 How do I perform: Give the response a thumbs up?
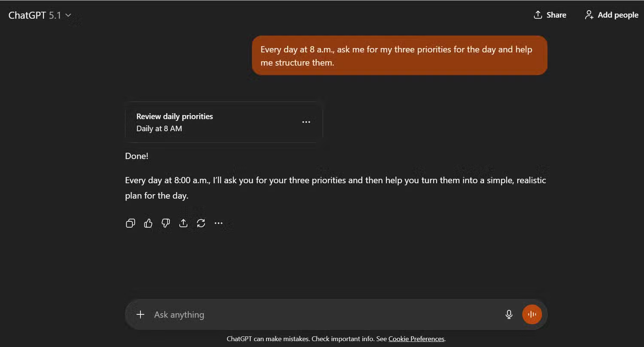pos(148,223)
